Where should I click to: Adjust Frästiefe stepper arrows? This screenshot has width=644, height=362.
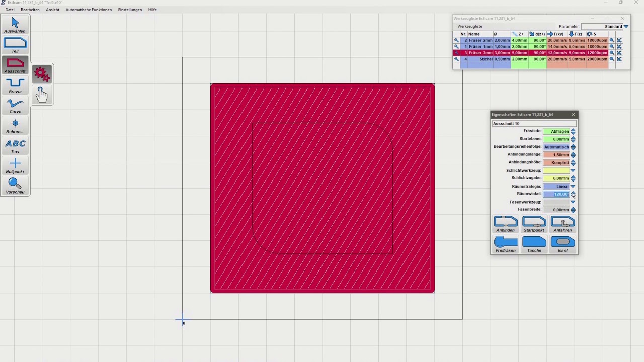click(573, 131)
